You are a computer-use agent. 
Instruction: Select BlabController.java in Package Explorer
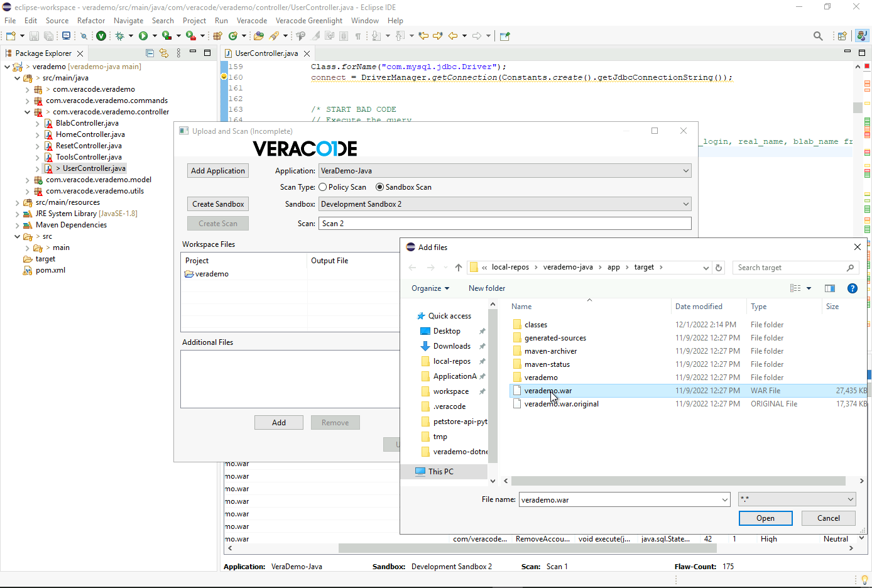[87, 123]
